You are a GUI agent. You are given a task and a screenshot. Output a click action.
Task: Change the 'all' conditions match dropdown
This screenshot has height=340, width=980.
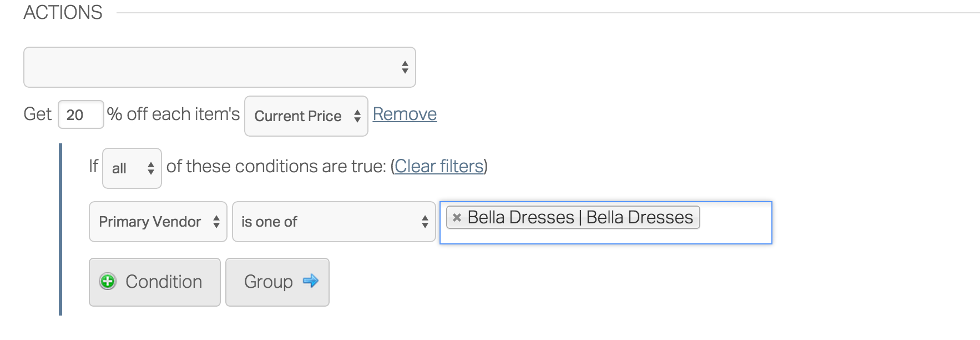[132, 168]
